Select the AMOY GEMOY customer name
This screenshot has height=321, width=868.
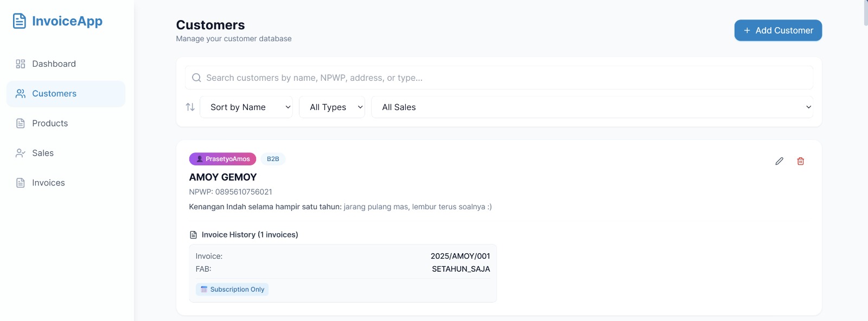[x=223, y=177]
